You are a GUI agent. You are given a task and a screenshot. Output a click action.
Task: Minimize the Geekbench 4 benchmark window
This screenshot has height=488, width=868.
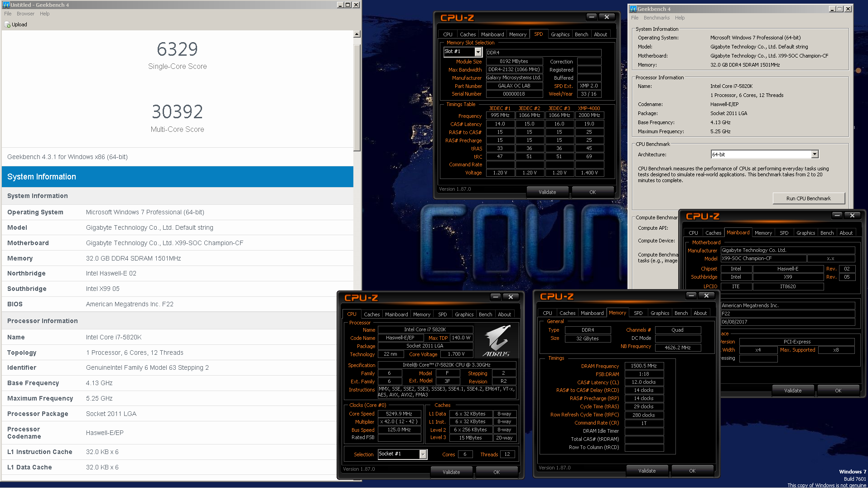coord(832,9)
